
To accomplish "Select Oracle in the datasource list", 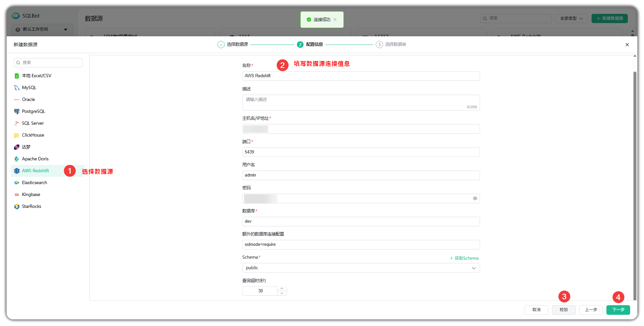I will (x=28, y=100).
